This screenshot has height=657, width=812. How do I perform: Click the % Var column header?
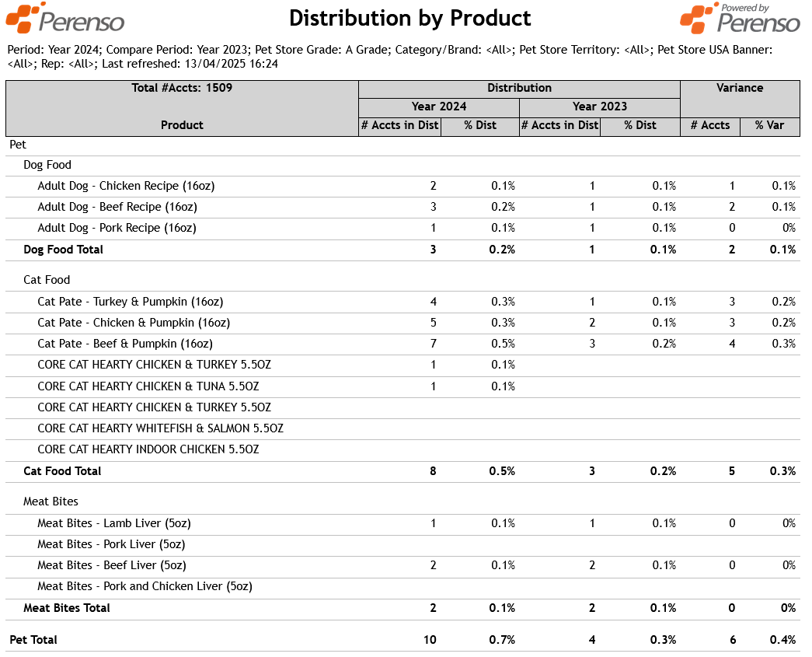pos(769,125)
